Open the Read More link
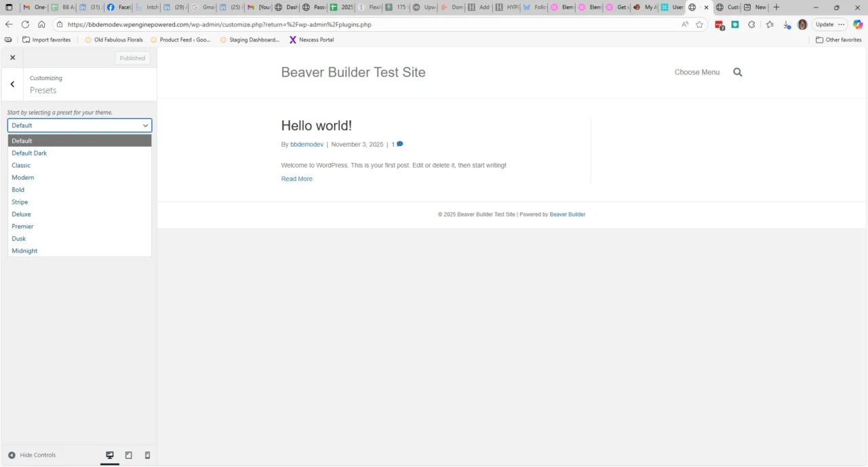Screen dimensions: 868x467 click(x=296, y=179)
